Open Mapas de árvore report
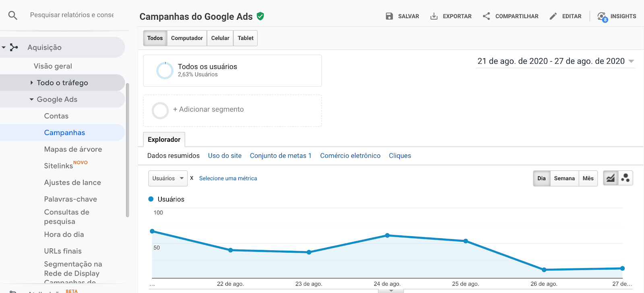 (x=73, y=149)
